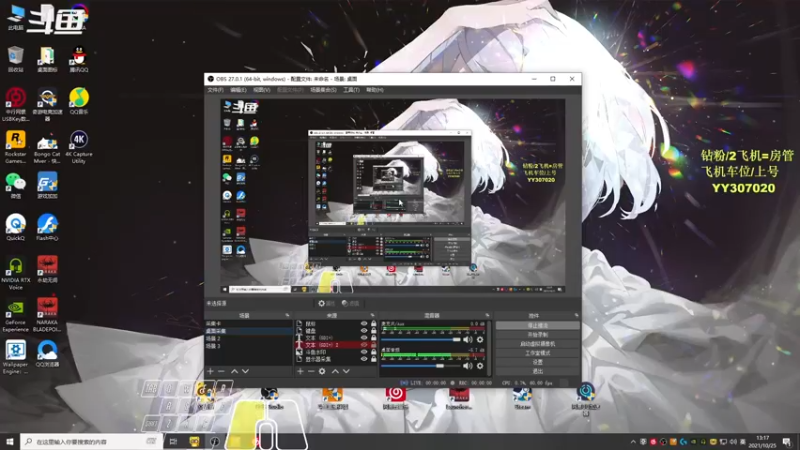Viewport: 800px width, 450px height.
Task: Click the 开始录制 start recording button
Action: point(538,335)
